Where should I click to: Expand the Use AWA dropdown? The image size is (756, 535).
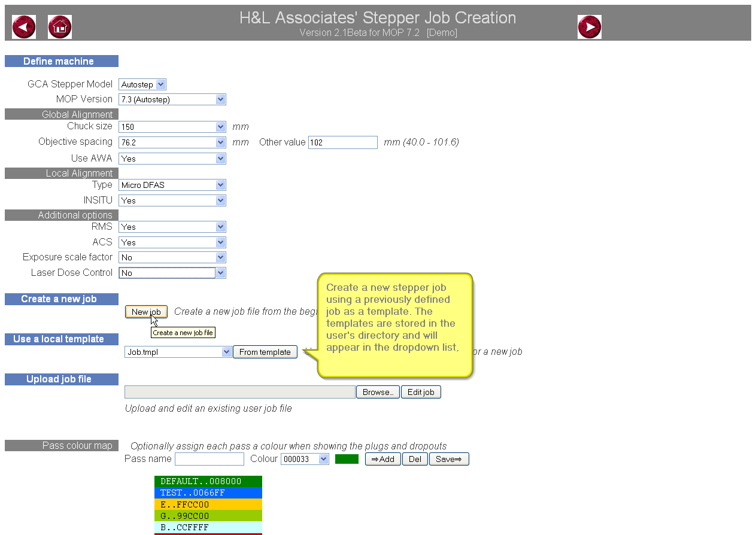(x=172, y=159)
